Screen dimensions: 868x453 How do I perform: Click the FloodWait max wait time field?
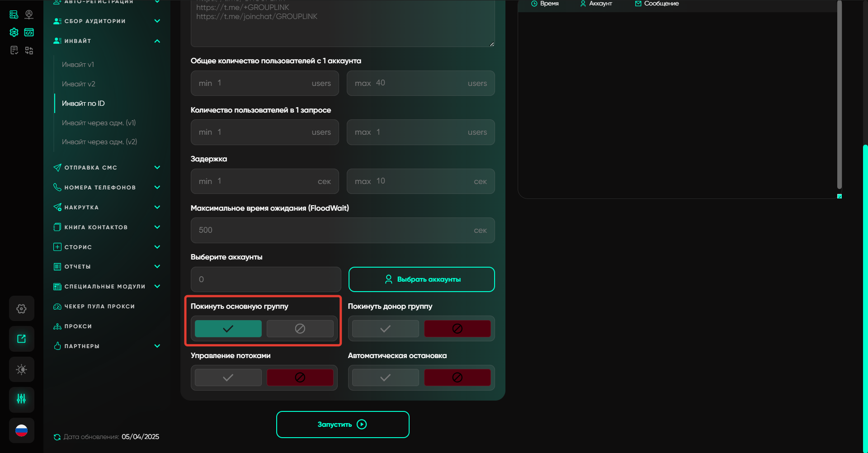(x=335, y=230)
